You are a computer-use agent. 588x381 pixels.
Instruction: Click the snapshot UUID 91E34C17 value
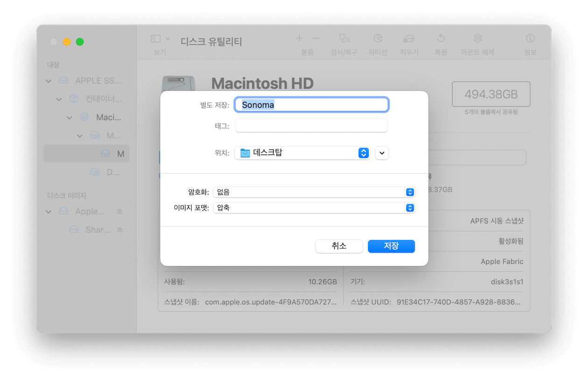coord(459,302)
